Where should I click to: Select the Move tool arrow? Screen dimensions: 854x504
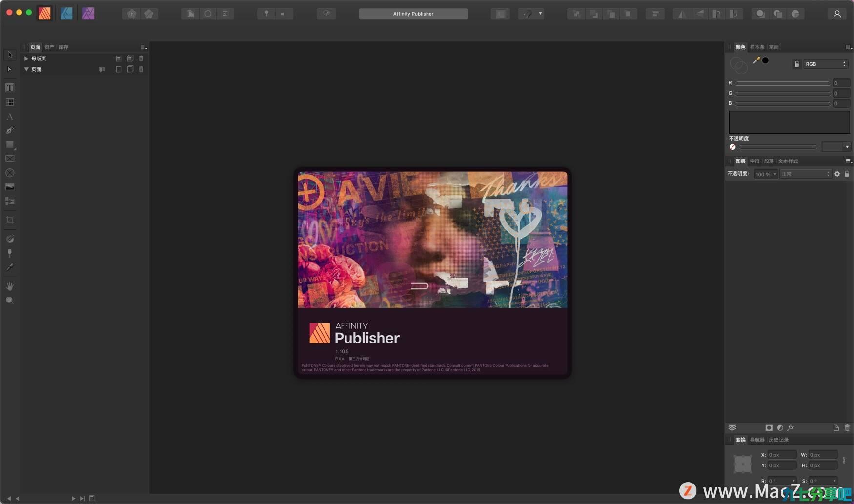coord(10,55)
